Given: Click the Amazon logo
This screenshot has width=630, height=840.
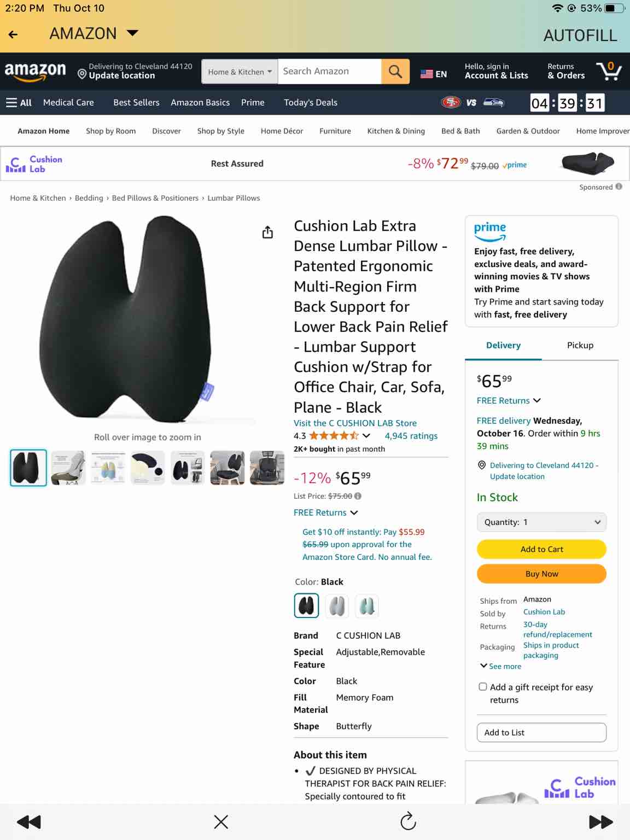Looking at the screenshot, I should tap(36, 72).
